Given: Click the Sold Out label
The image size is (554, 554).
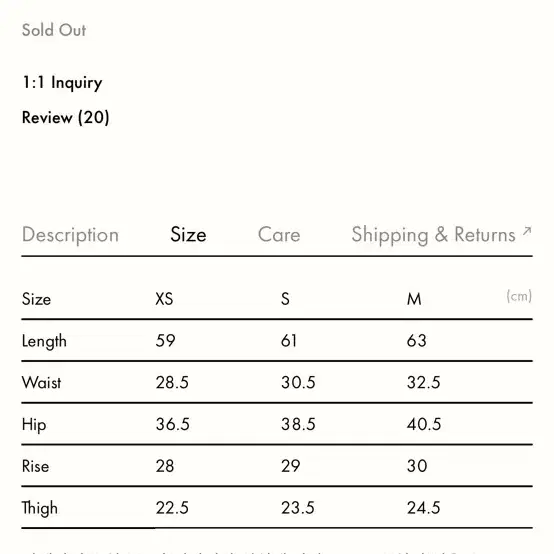Looking at the screenshot, I should coord(54,30).
